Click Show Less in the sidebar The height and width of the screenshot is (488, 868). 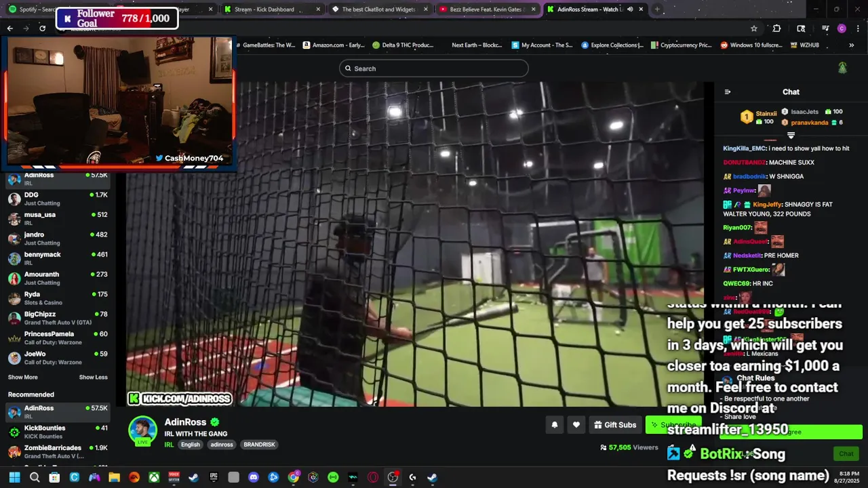click(x=93, y=378)
